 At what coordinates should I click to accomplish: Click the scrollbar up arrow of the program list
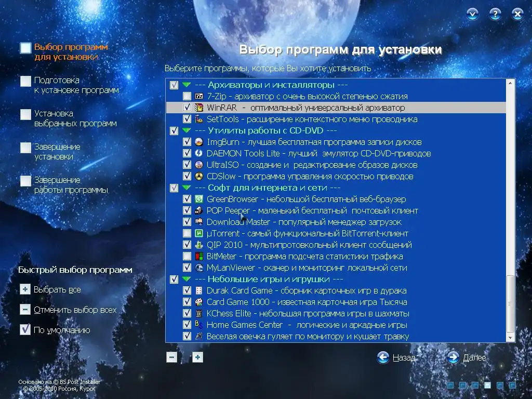click(x=510, y=83)
